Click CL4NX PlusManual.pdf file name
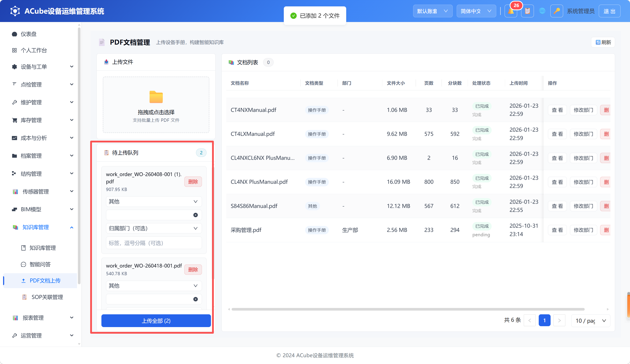This screenshot has height=364, width=630. tap(259, 182)
